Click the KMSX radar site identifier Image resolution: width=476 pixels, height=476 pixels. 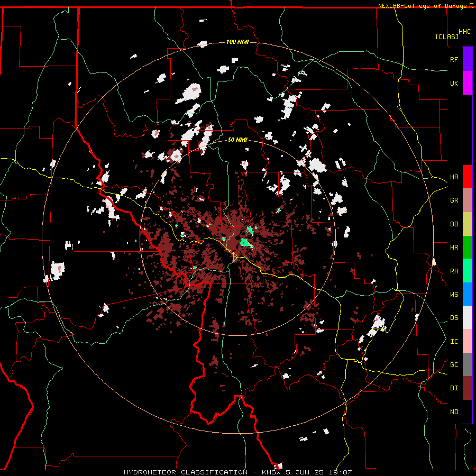(272, 472)
